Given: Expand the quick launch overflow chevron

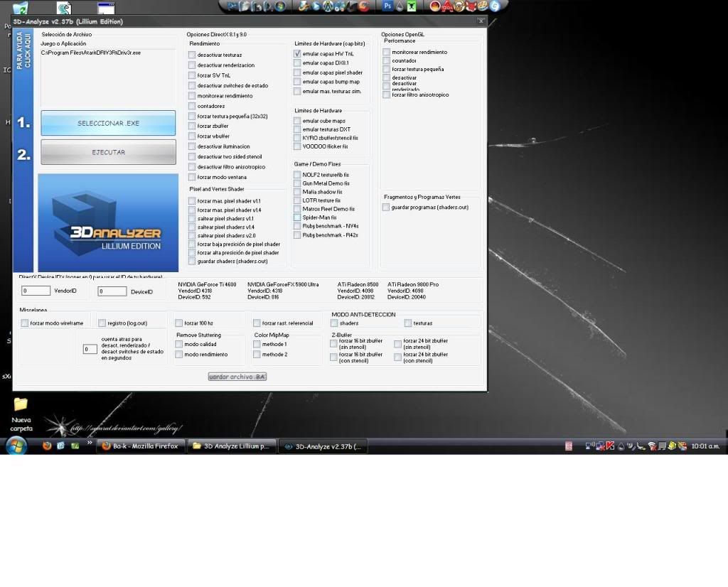Looking at the screenshot, I should click(89, 443).
